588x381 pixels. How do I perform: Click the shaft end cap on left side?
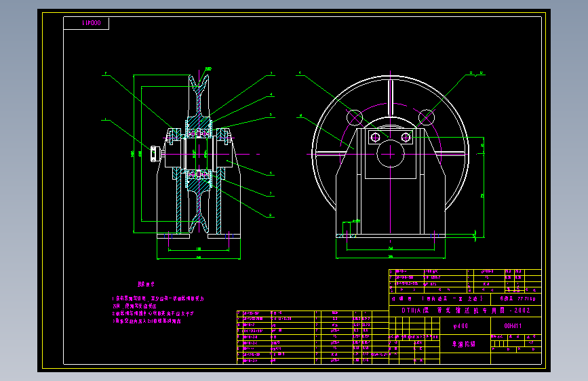pyautogui.click(x=155, y=154)
